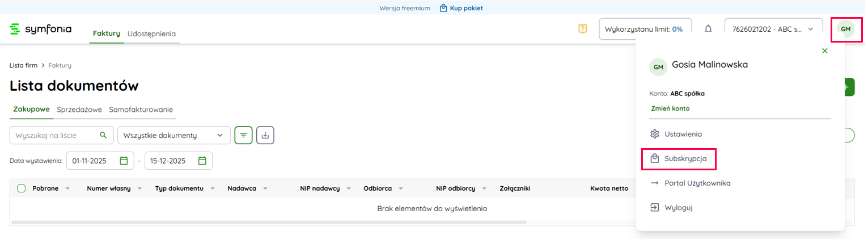The width and height of the screenshot is (868, 239).
Task: Click the notification bell icon
Action: point(708,29)
